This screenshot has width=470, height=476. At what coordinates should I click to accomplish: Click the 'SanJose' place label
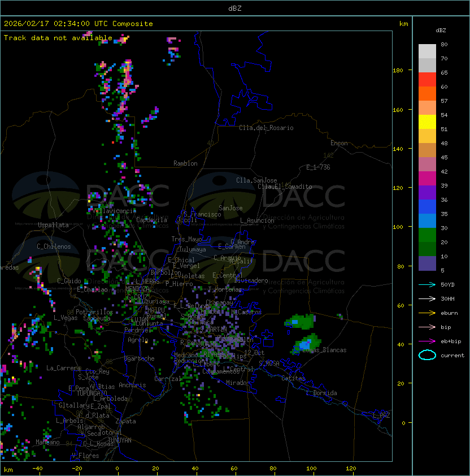(x=230, y=208)
